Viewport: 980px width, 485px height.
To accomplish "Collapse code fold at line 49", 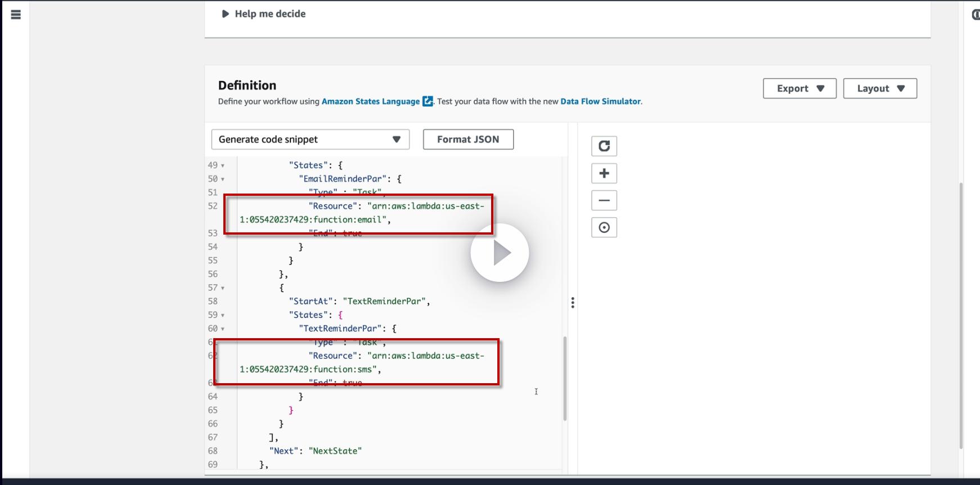I will [x=223, y=166].
